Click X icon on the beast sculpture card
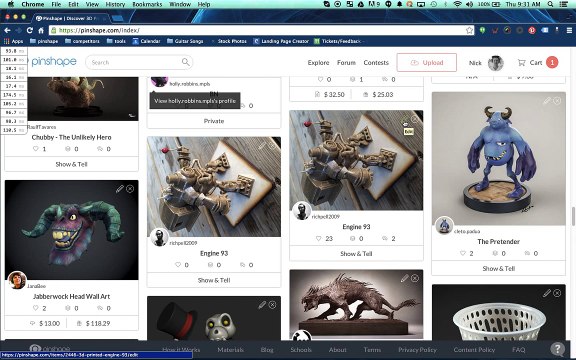This screenshot has height=360, width=576. [x=415, y=278]
